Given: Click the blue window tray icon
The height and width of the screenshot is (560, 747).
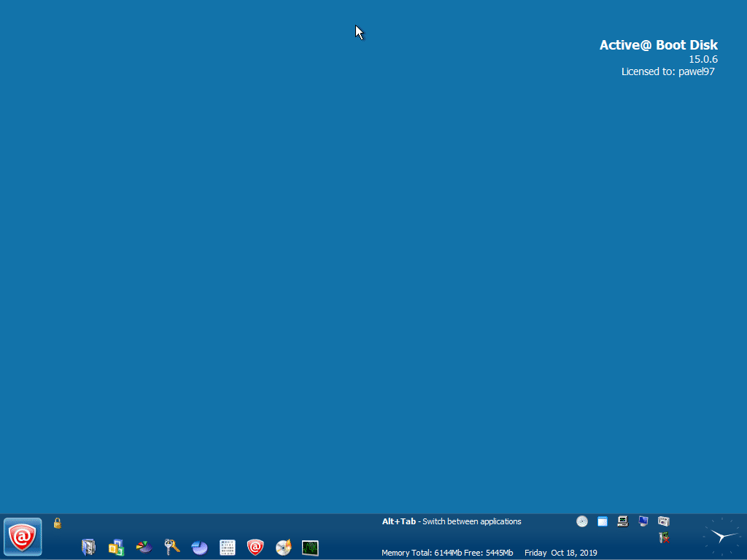Looking at the screenshot, I should point(603,521).
